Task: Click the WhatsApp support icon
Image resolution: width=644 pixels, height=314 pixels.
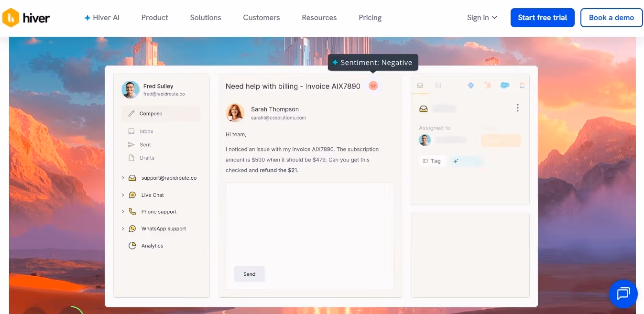Action: click(x=132, y=229)
